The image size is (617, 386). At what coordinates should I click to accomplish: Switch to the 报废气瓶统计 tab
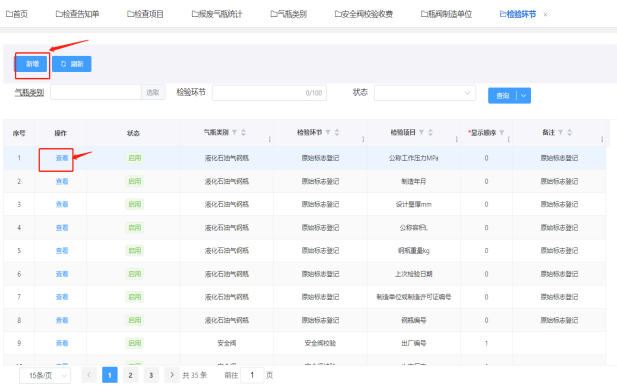pyautogui.click(x=217, y=14)
